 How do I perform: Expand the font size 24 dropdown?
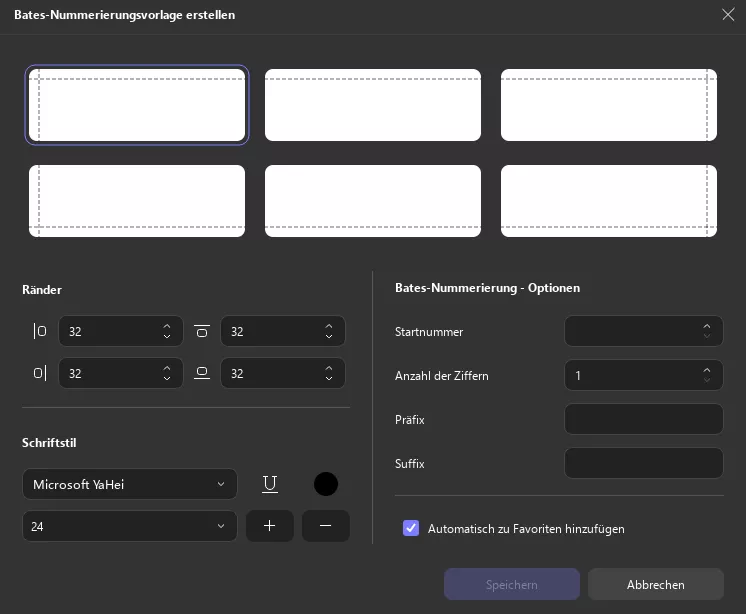click(130, 525)
